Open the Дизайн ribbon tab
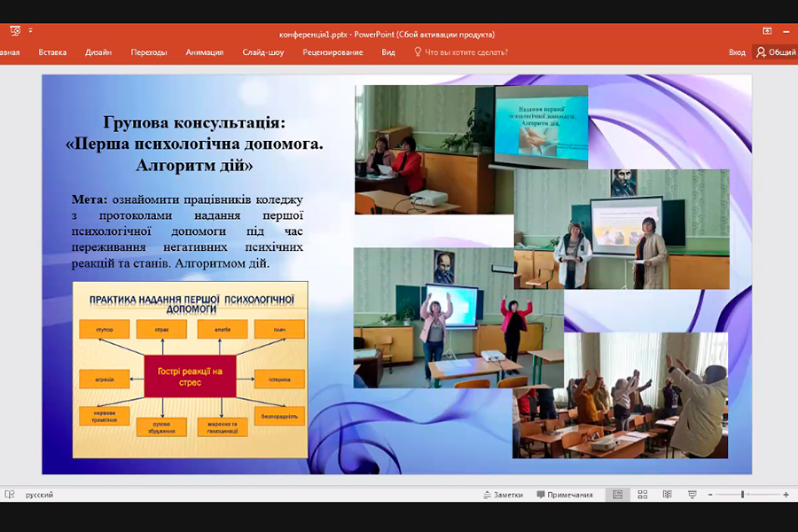Image resolution: width=798 pixels, height=532 pixels. coord(98,52)
